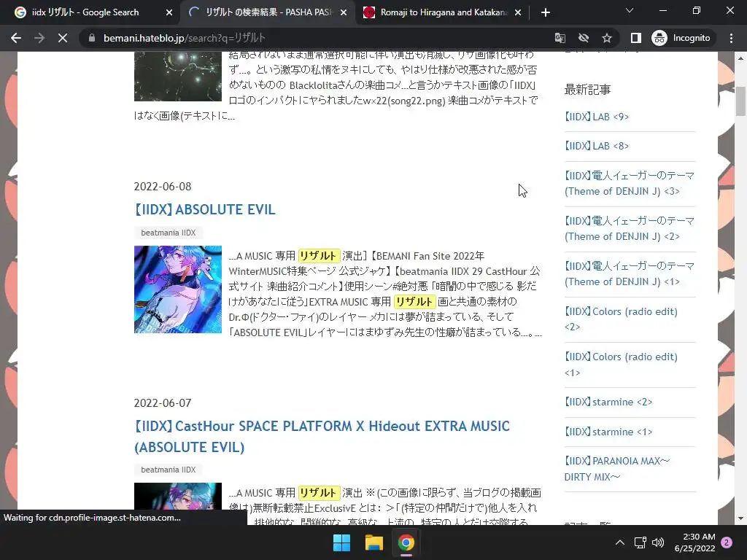Open a new browser tab
The width and height of the screenshot is (747, 560).
pos(546,12)
